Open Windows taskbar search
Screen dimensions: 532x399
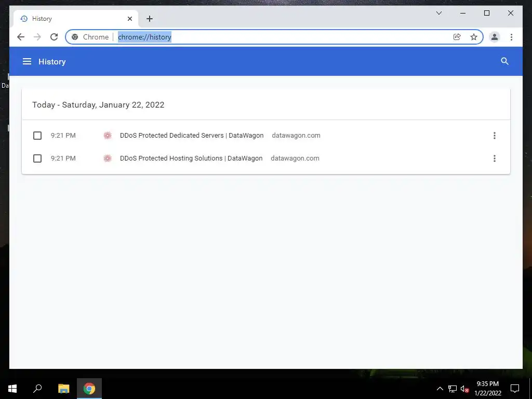point(37,389)
